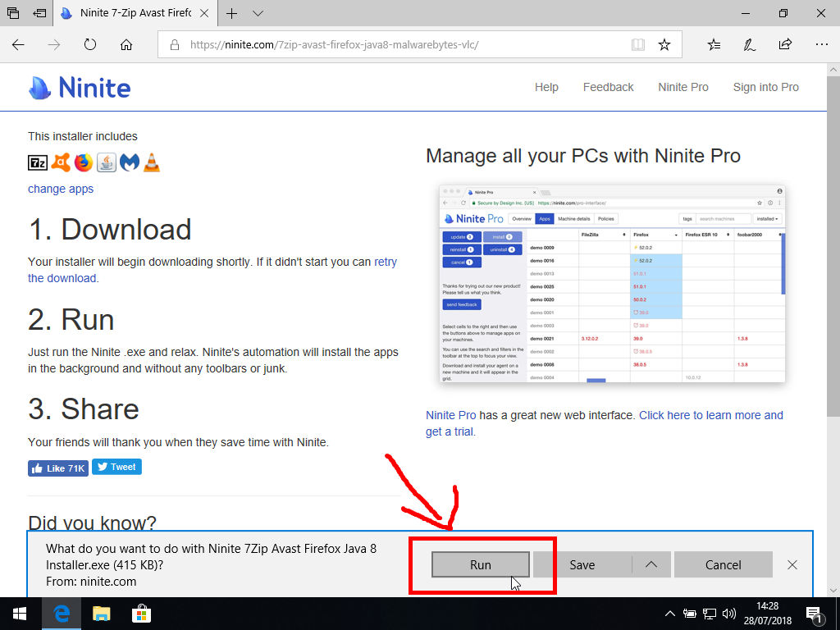Open the Ninite Pro interface screenshot
Viewport: 840px width, 630px height.
point(612,284)
